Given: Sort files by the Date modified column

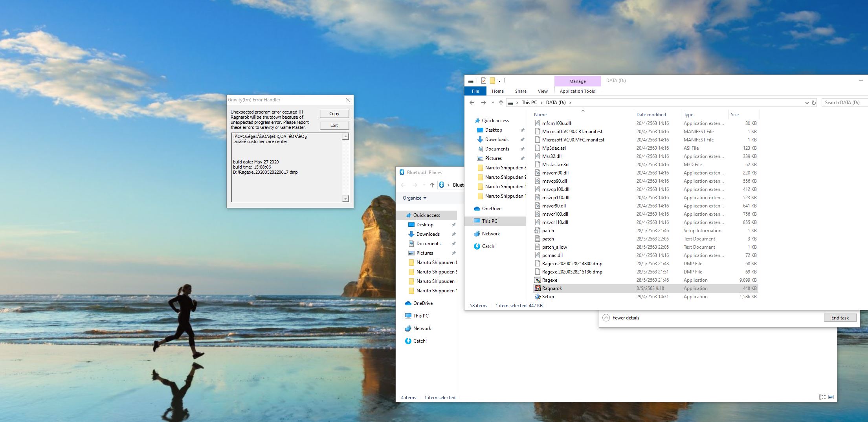Looking at the screenshot, I should 651,115.
